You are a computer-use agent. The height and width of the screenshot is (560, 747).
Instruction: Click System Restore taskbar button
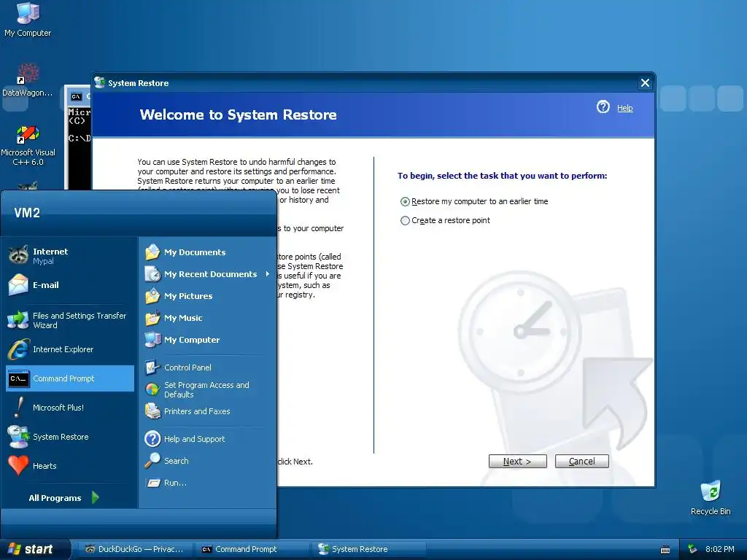(x=368, y=549)
